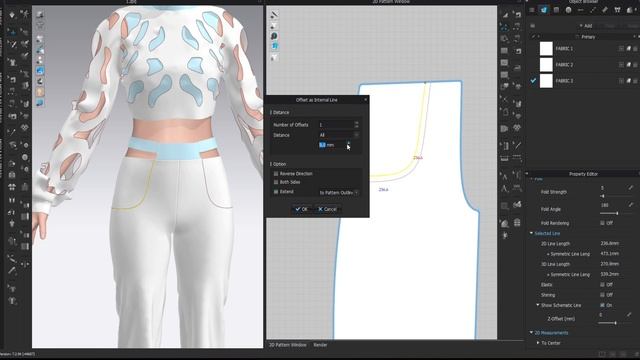Click the pencil tool atop the 2D window

coord(274,15)
